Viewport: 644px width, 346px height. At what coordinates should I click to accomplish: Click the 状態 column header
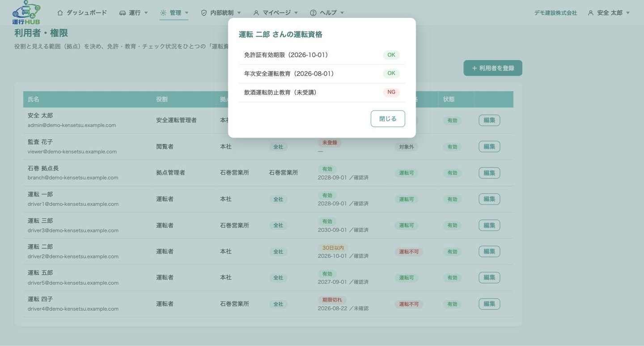449,99
